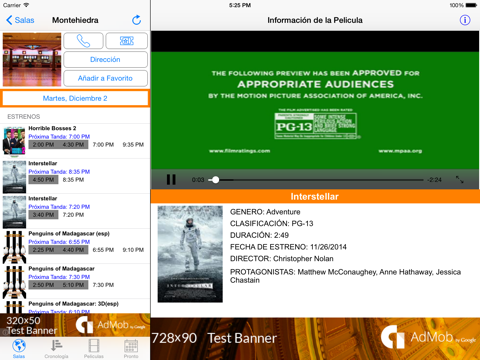Tap the remaining time -2:24 label
480x360 pixels.
(x=434, y=180)
